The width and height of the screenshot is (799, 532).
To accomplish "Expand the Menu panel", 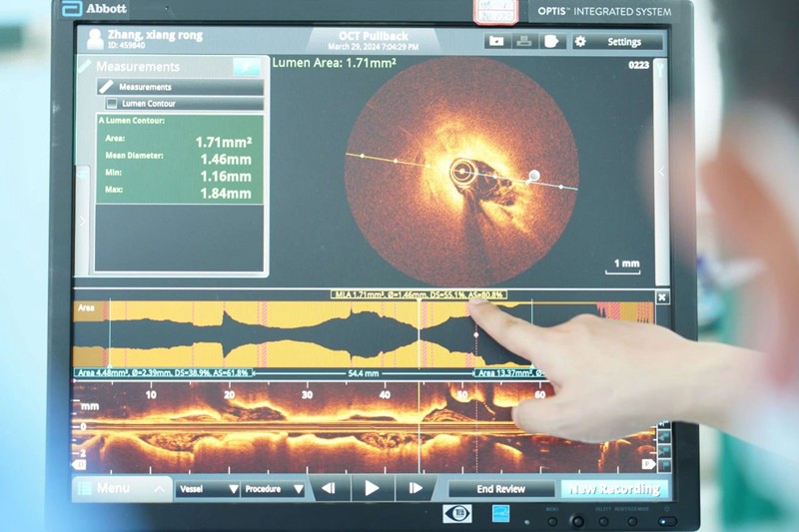I will click(x=122, y=488).
